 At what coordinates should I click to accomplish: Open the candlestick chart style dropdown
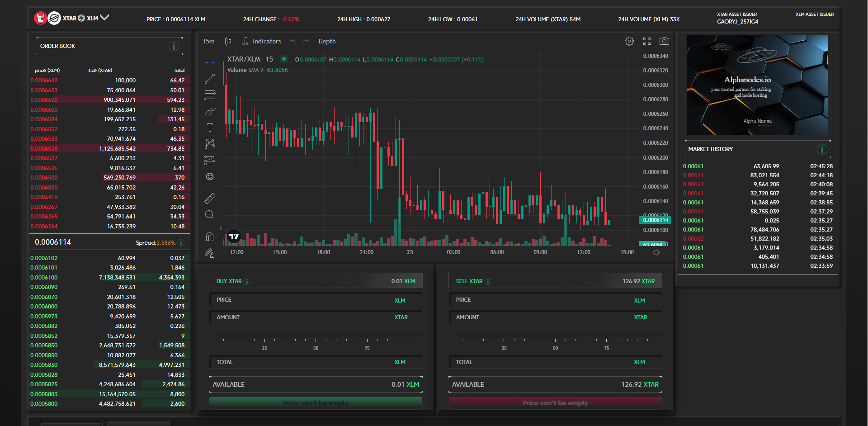(x=228, y=41)
